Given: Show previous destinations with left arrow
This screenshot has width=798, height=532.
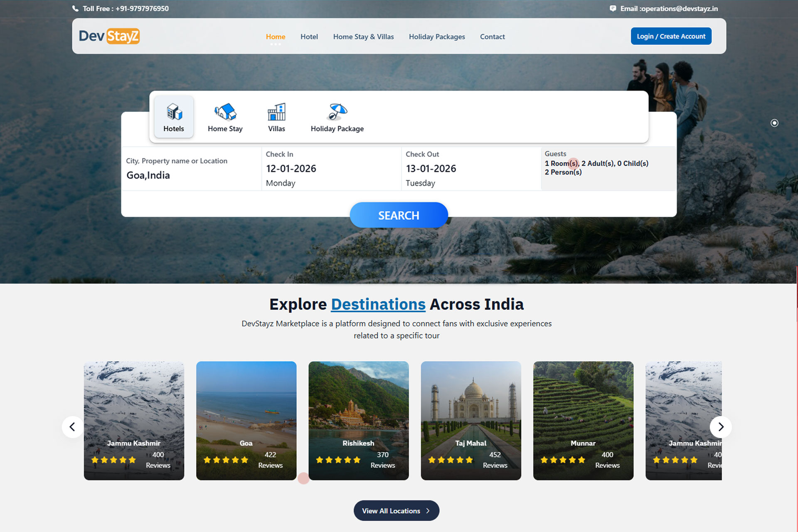Looking at the screenshot, I should click(72, 427).
